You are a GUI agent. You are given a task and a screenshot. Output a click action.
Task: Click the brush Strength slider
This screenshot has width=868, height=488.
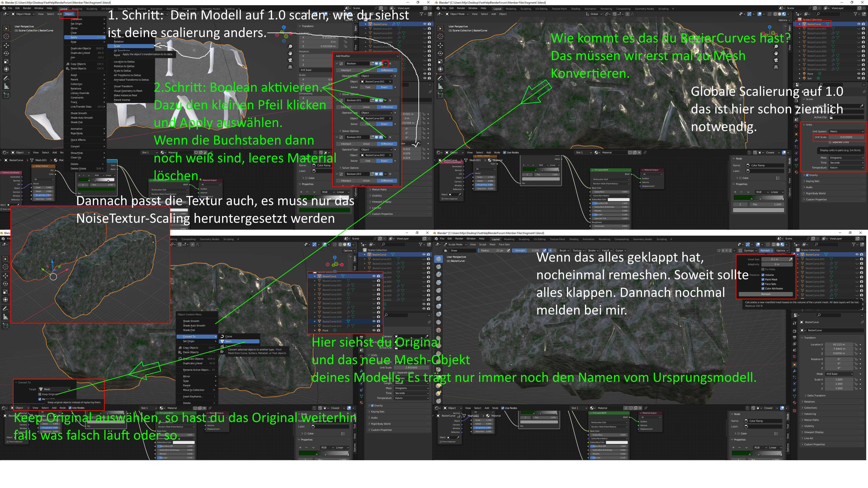tap(527, 251)
